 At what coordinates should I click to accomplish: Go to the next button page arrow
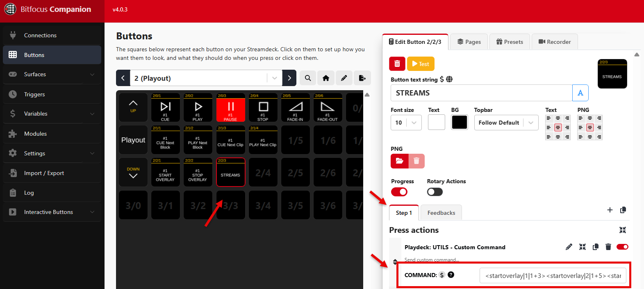tap(289, 78)
